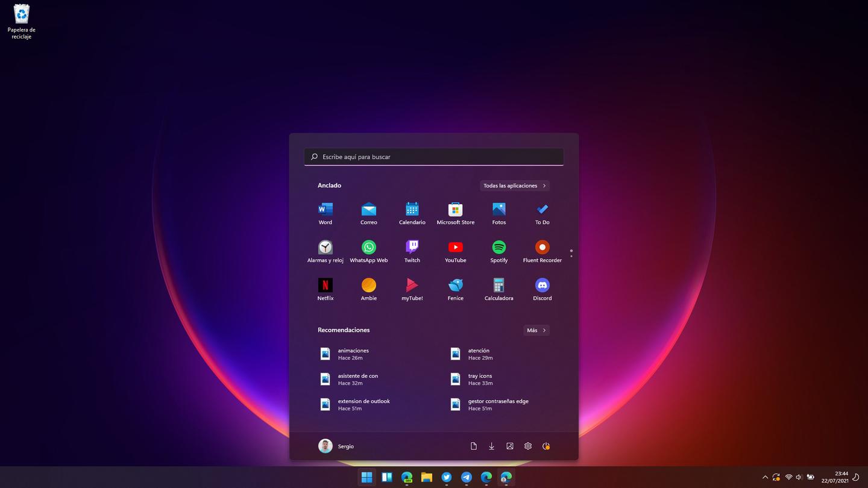Image resolution: width=868 pixels, height=488 pixels.
Task: Open the Fenice Twitter client
Action: (455, 289)
